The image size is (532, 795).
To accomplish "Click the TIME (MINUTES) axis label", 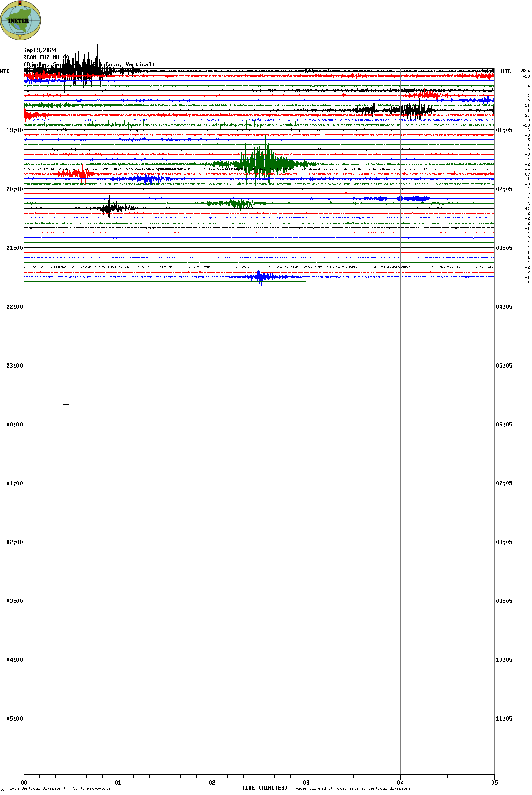I will click(x=265, y=788).
